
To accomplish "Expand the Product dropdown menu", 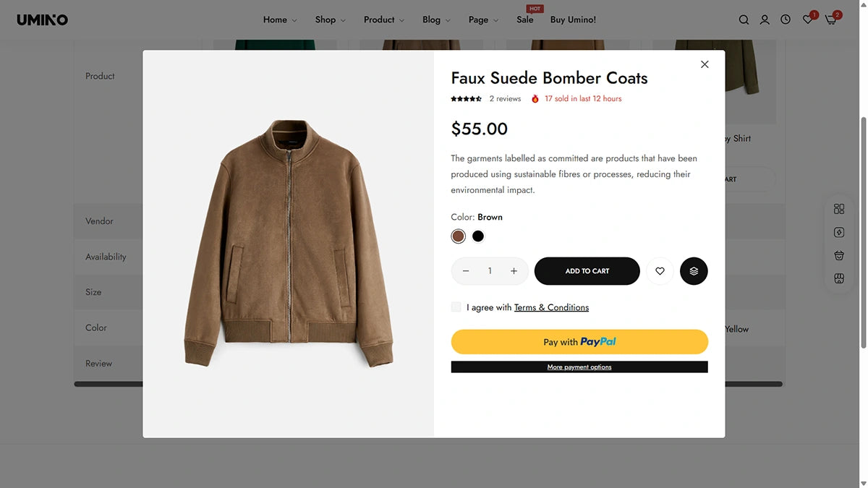I will pos(383,20).
